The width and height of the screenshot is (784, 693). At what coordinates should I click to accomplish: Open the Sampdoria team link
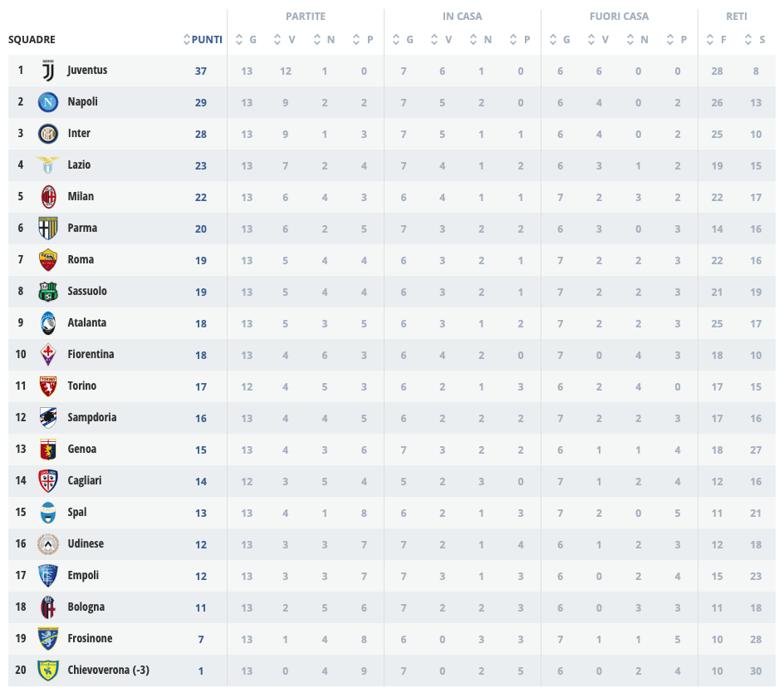coord(92,418)
